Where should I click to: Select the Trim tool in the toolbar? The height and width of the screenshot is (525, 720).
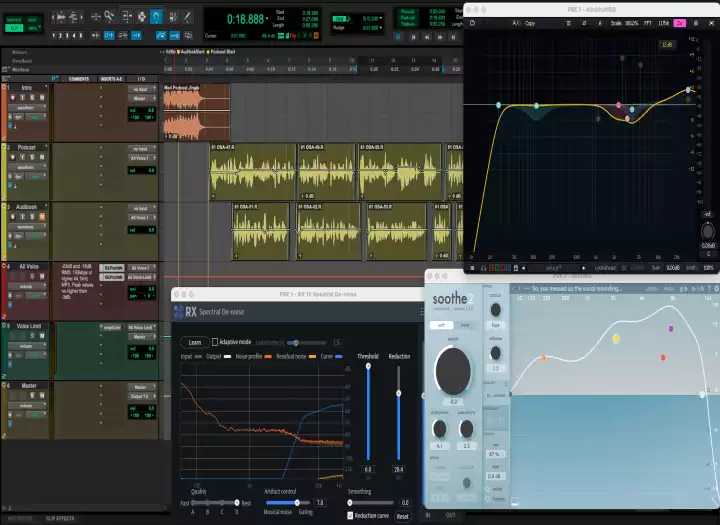(127, 17)
